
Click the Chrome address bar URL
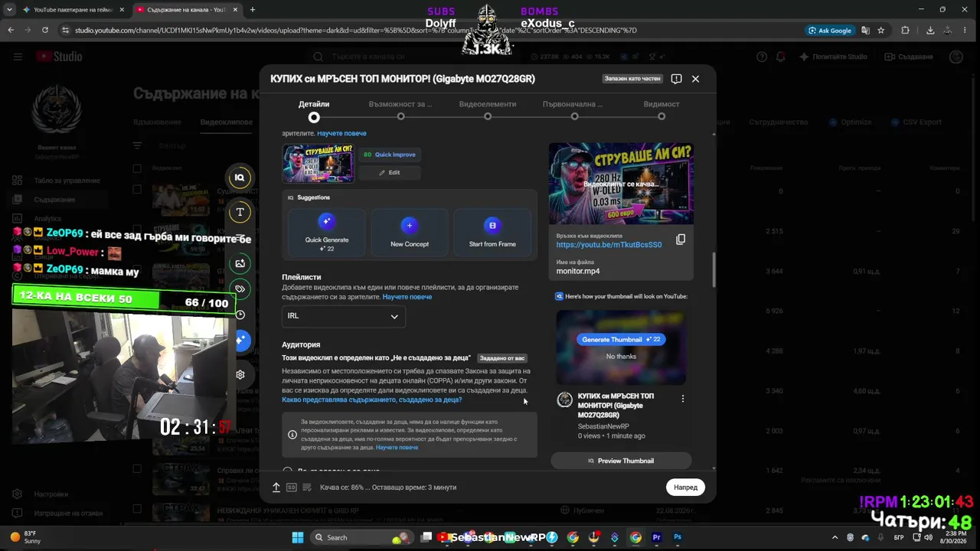[356, 31]
